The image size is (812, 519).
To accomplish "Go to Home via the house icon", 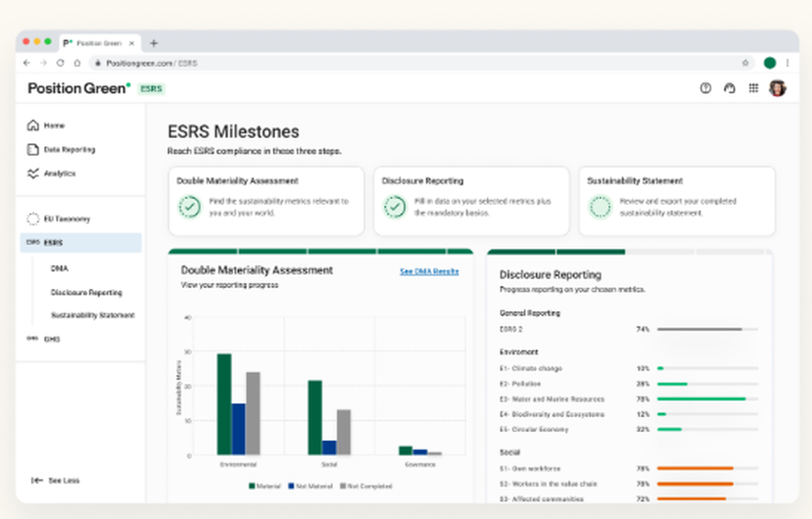I will (33, 125).
